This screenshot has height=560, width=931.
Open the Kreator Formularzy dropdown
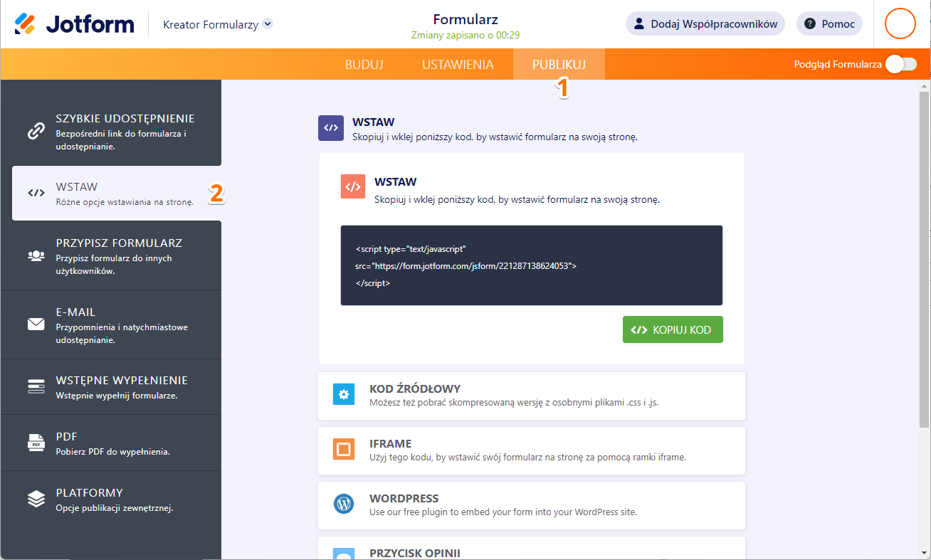tap(218, 24)
